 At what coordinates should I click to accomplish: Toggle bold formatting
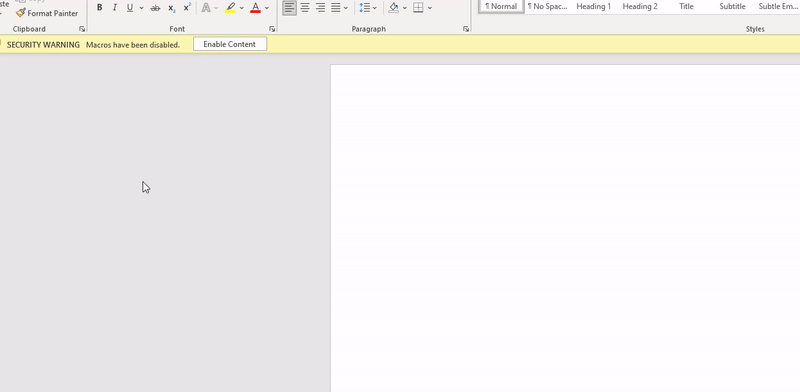(99, 8)
